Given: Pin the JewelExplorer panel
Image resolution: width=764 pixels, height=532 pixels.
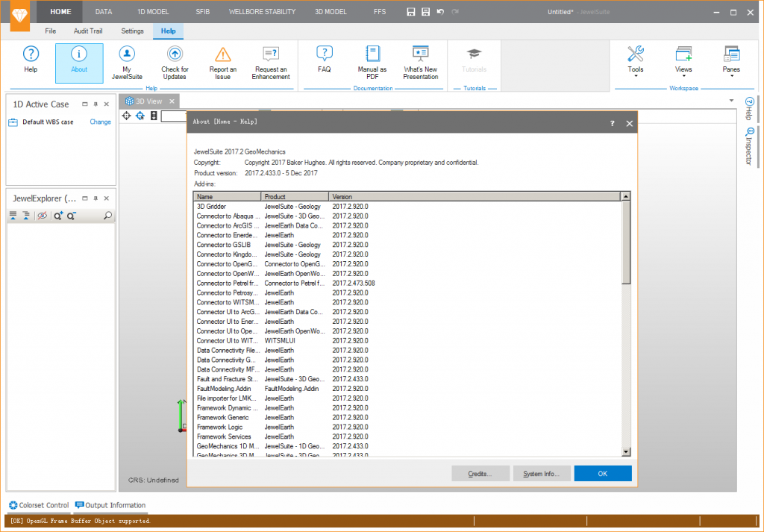Looking at the screenshot, I should point(95,198).
